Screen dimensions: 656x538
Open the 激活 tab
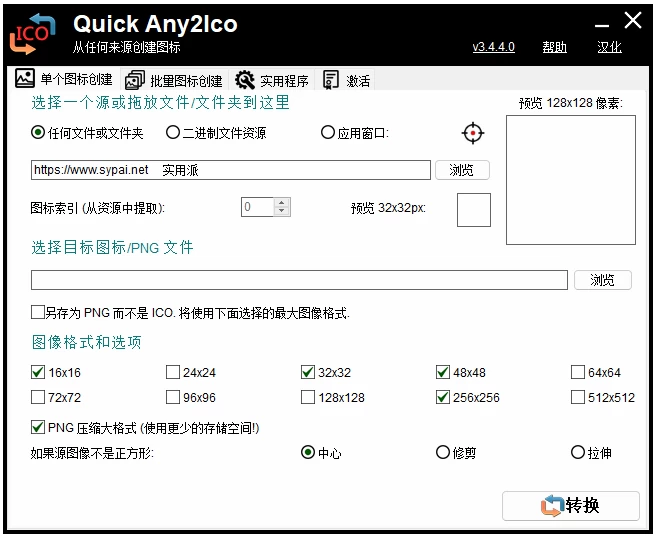pyautogui.click(x=347, y=81)
